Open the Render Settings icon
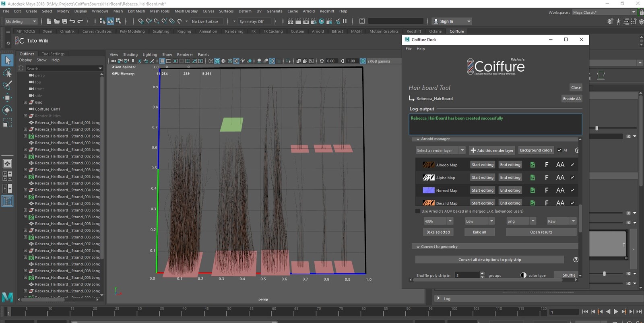The image size is (644, 323). [x=314, y=21]
